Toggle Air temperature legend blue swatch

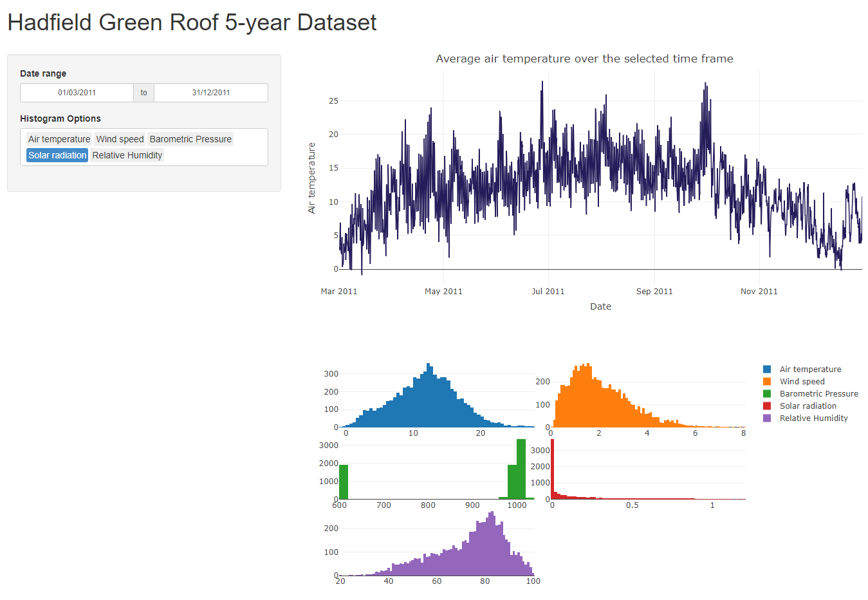tap(767, 370)
